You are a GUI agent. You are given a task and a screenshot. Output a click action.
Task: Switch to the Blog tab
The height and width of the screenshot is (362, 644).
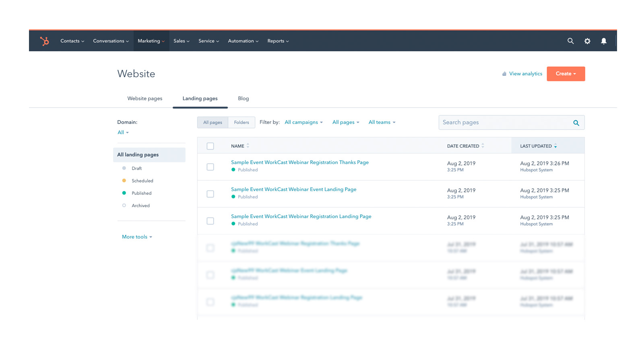click(243, 98)
